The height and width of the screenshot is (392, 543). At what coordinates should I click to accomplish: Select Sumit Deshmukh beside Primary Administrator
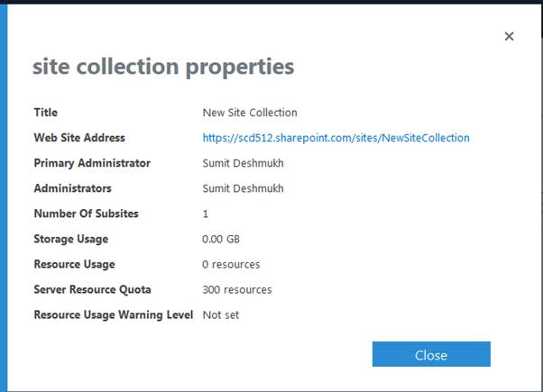coord(244,163)
